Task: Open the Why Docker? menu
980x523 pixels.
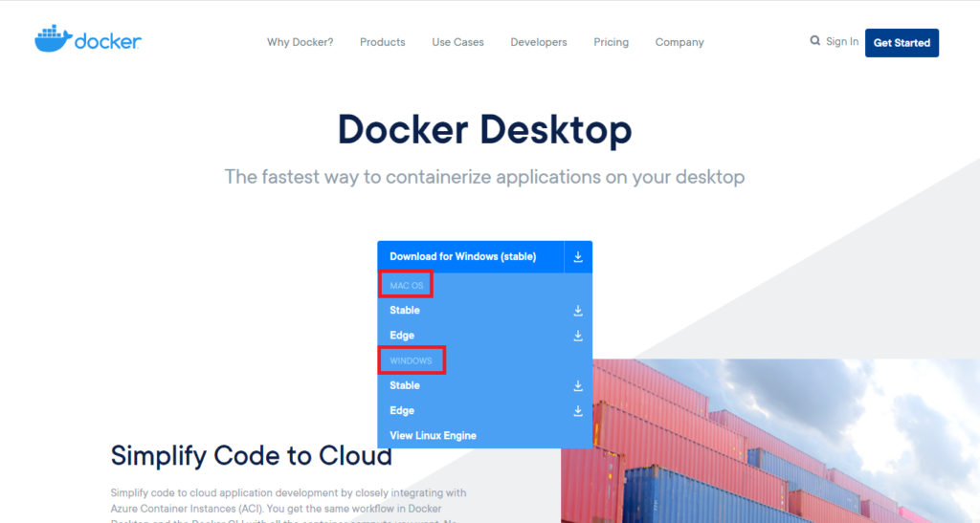Action: click(300, 42)
